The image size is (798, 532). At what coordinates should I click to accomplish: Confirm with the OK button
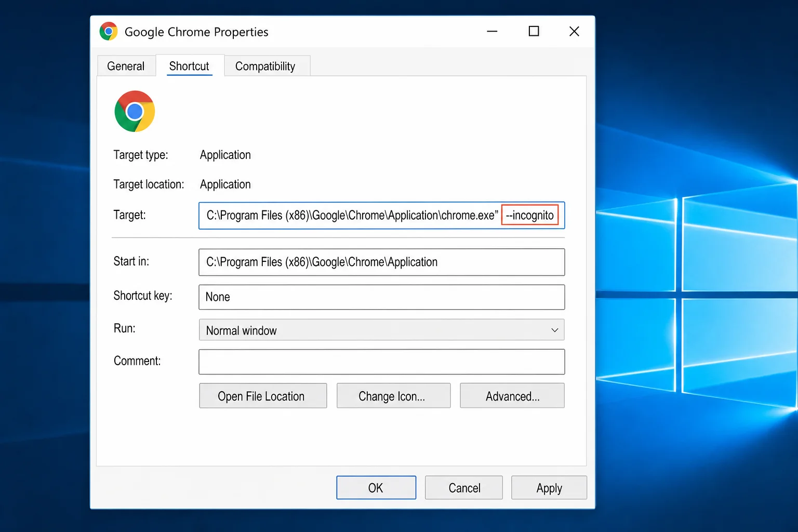(376, 487)
